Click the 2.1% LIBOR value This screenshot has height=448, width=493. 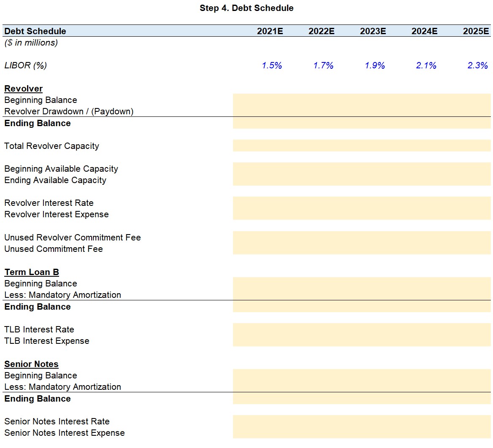point(426,65)
